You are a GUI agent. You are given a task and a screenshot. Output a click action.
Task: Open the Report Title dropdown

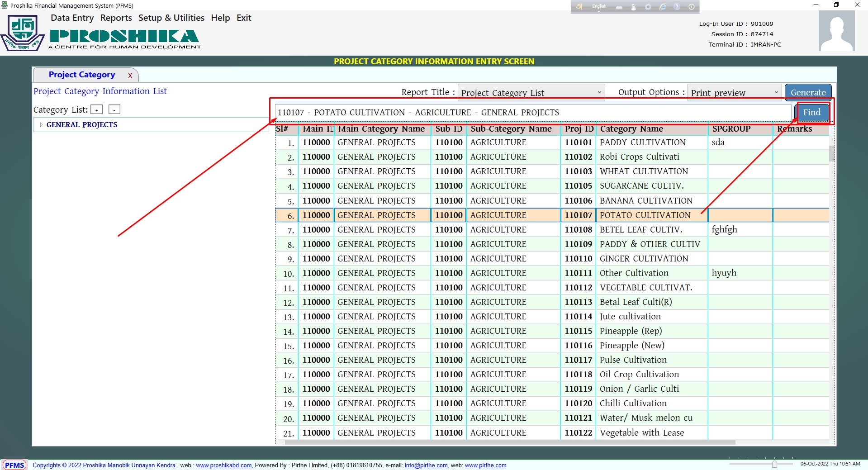tap(531, 92)
